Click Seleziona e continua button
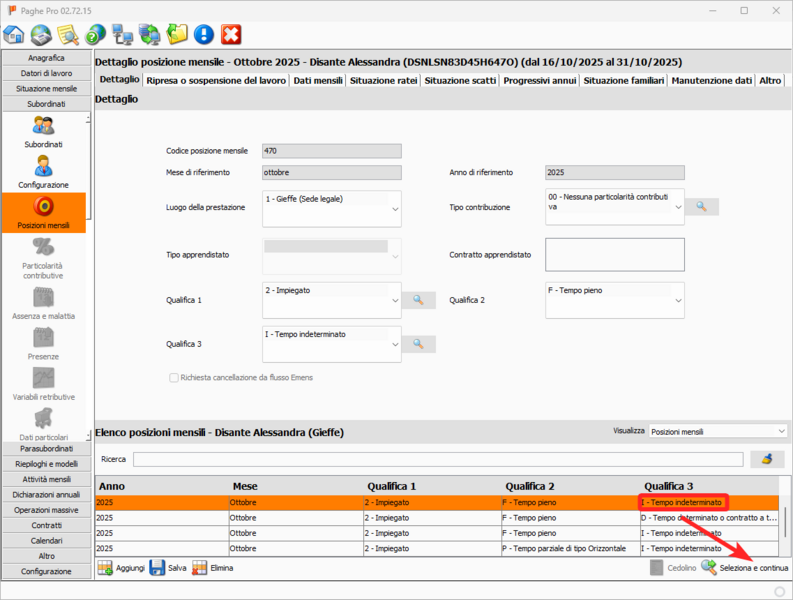 tap(744, 568)
